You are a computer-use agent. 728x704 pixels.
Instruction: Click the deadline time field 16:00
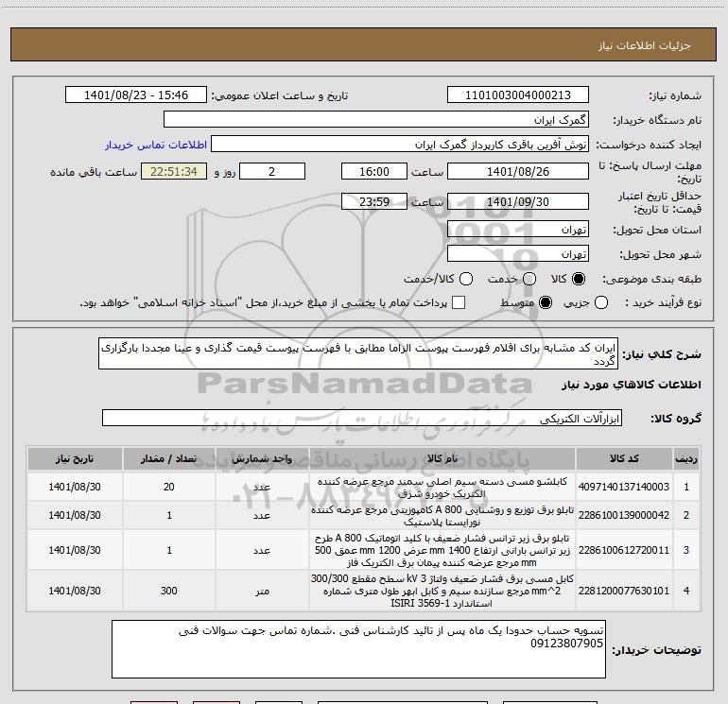pos(374,171)
